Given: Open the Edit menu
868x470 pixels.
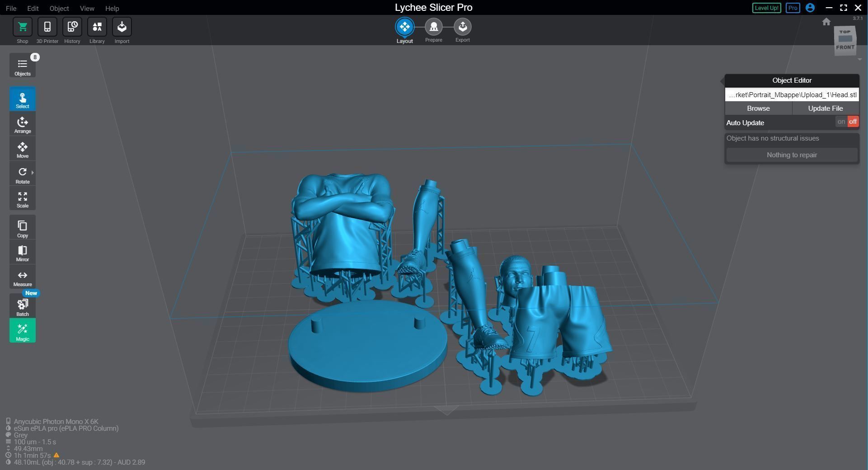Looking at the screenshot, I should (33, 8).
